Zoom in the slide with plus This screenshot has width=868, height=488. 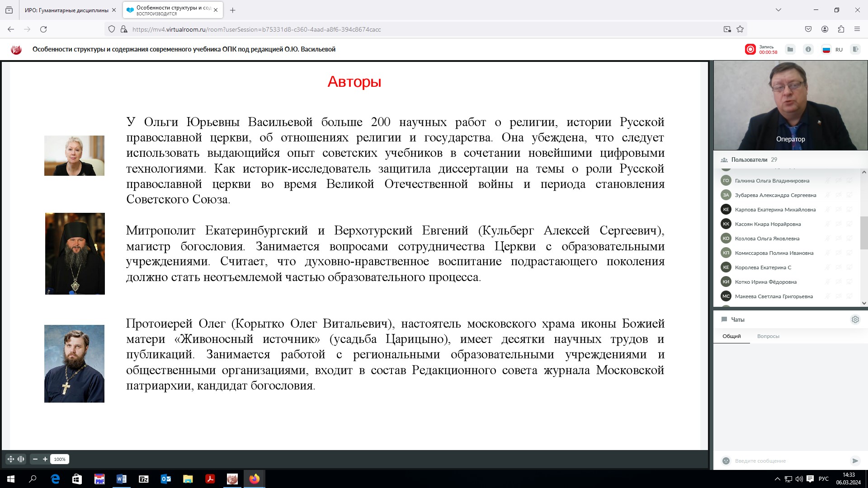tap(45, 459)
